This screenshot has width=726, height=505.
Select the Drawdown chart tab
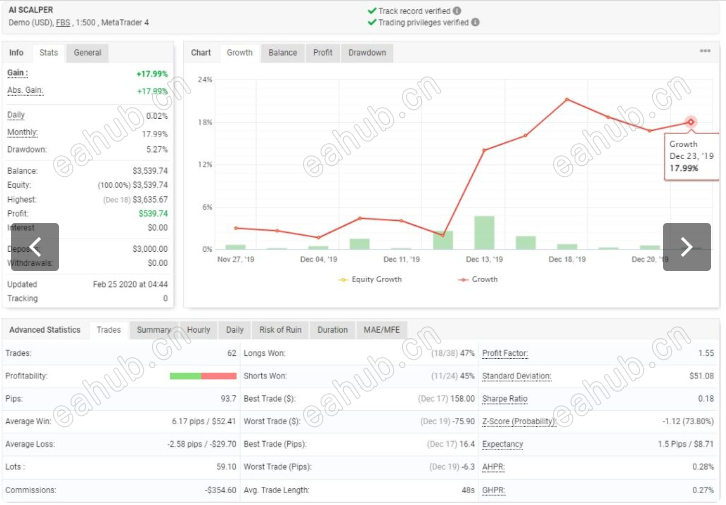coord(367,53)
